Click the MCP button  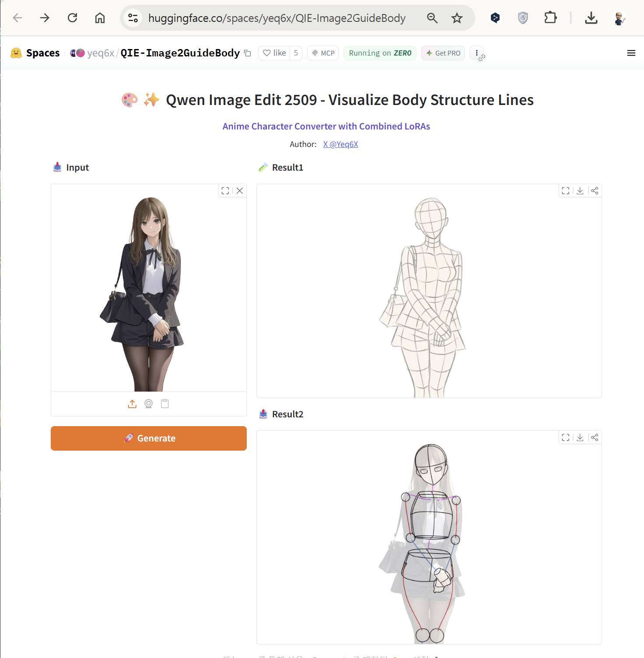(x=323, y=53)
